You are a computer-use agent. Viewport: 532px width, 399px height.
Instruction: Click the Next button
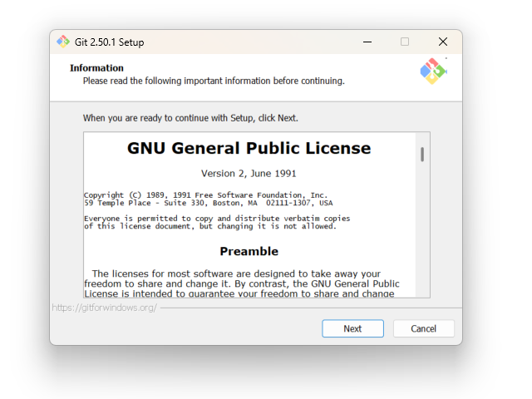click(x=352, y=328)
